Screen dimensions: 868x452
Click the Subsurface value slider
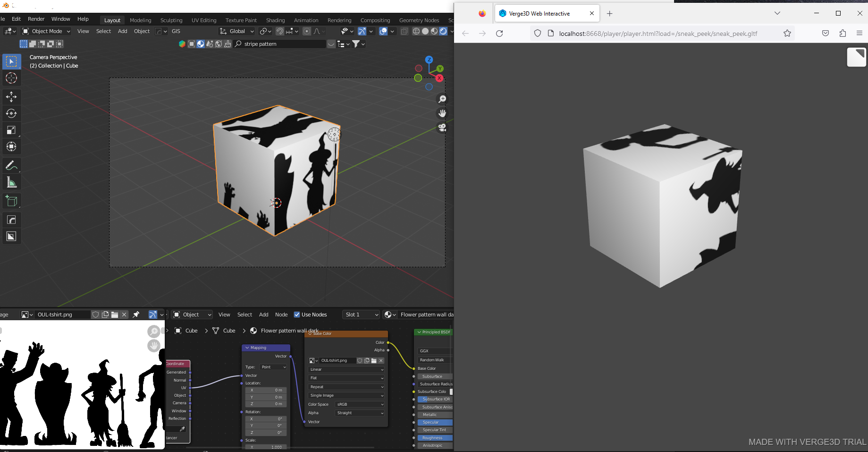pos(435,376)
